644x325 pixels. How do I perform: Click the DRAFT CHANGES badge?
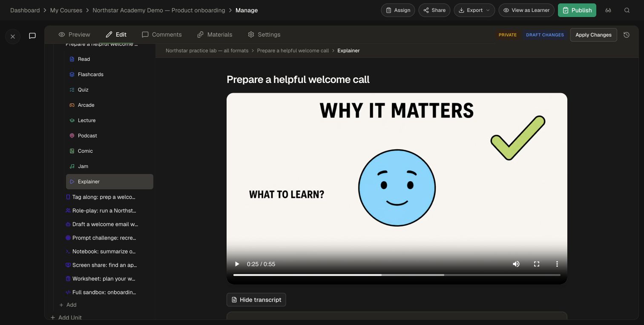click(x=545, y=35)
